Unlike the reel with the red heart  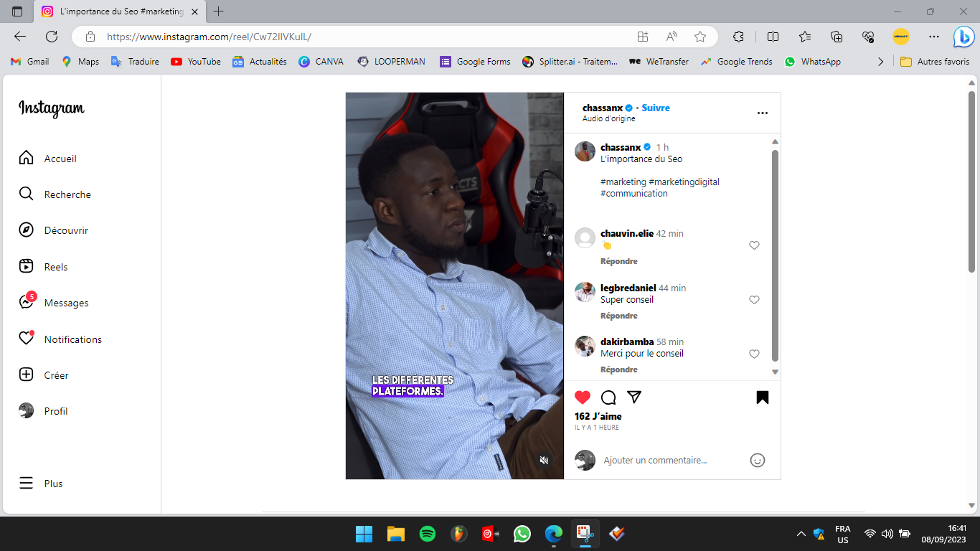coord(583,397)
